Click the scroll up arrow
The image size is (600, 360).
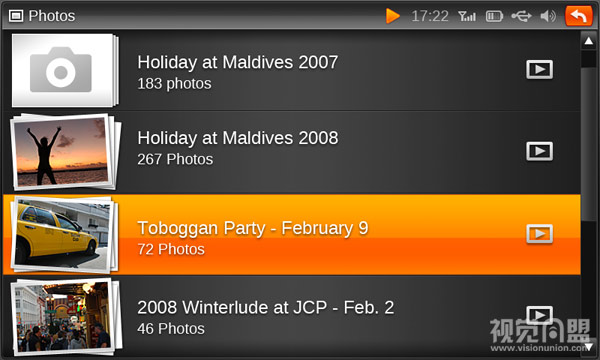pos(589,41)
